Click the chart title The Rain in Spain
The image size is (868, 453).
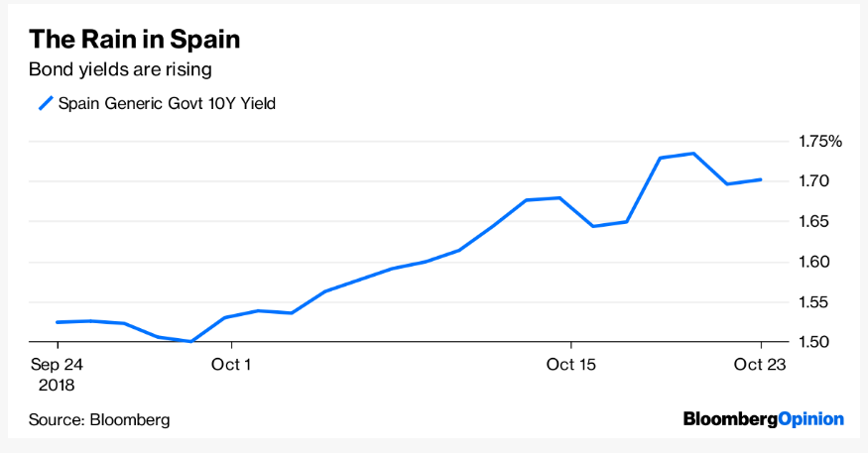click(135, 40)
